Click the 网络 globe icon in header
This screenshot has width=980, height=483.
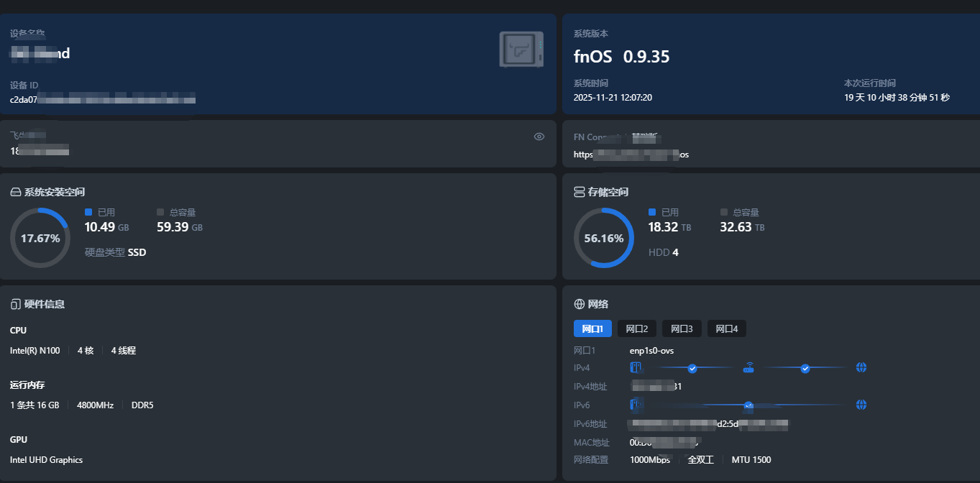580,304
